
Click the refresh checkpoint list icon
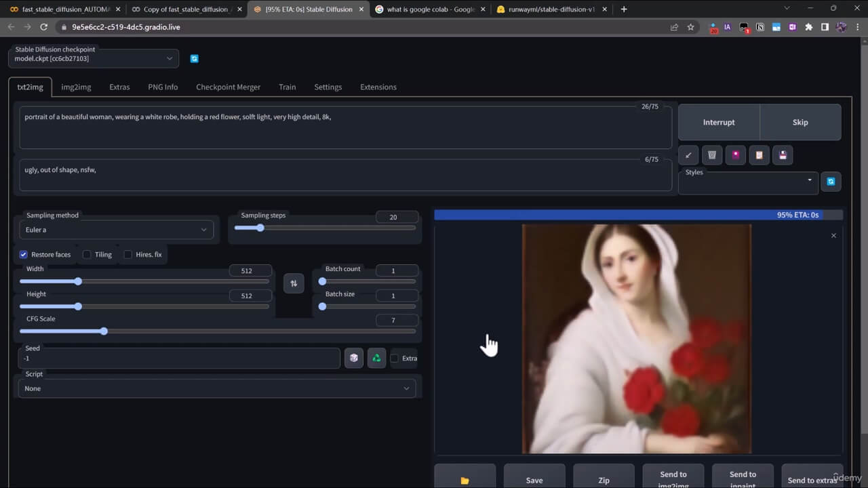tap(195, 59)
